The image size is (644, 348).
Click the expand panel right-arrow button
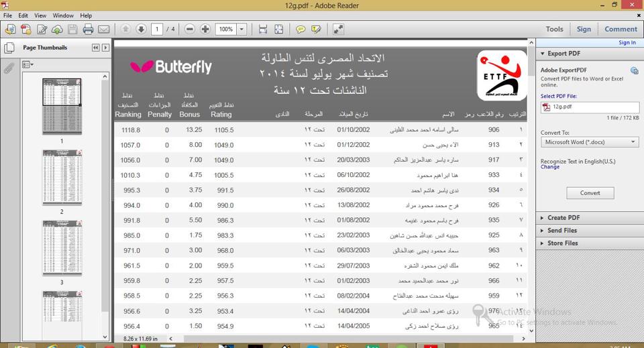pos(105,48)
